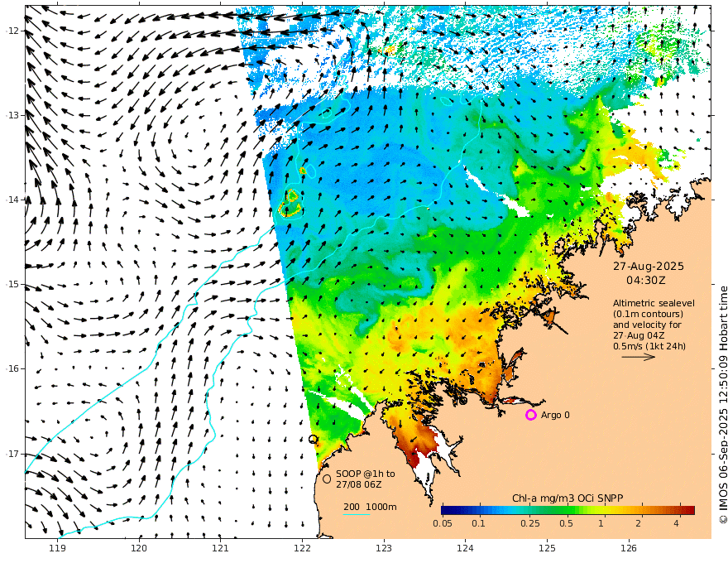728x563 pixels.
Task: Click the orange-ringed reef feature near 14S
Action: [x=290, y=204]
